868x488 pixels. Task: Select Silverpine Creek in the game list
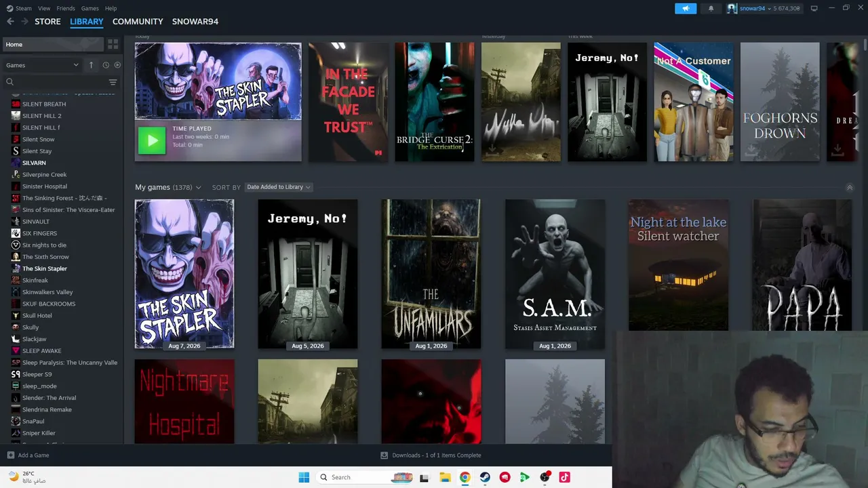pyautogui.click(x=44, y=175)
